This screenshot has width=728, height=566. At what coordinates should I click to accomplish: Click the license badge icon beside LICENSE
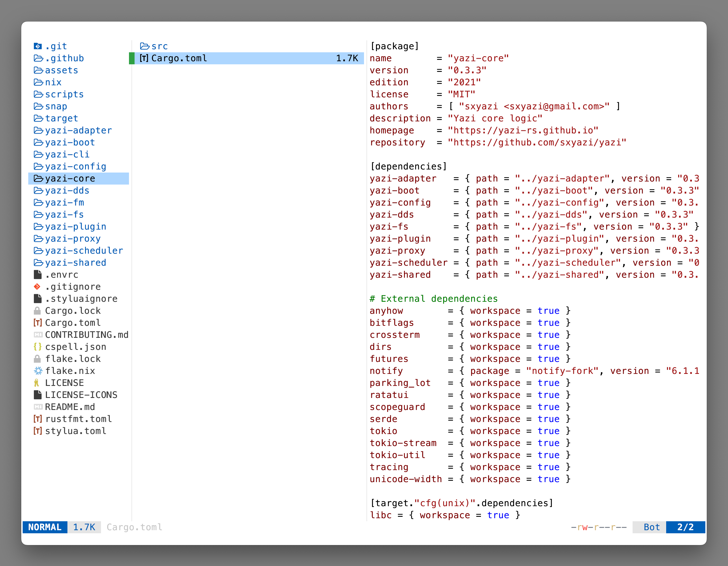(37, 383)
